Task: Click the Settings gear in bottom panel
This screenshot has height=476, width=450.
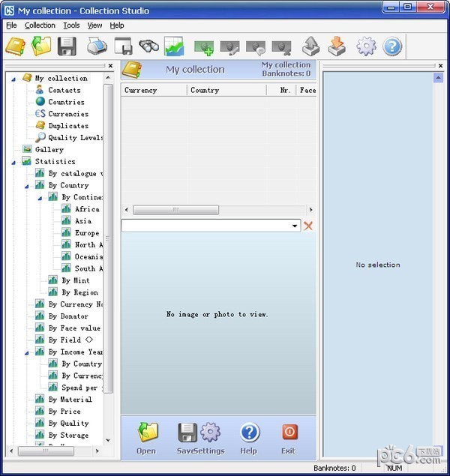Action: pos(211,432)
